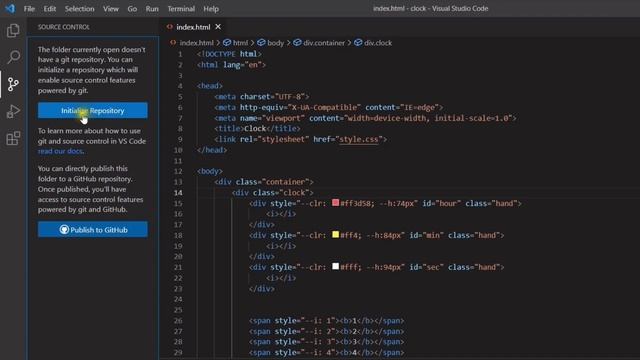Screen dimensions: 640x360
Task: Open color picker for #fff swatch
Action: (336, 266)
